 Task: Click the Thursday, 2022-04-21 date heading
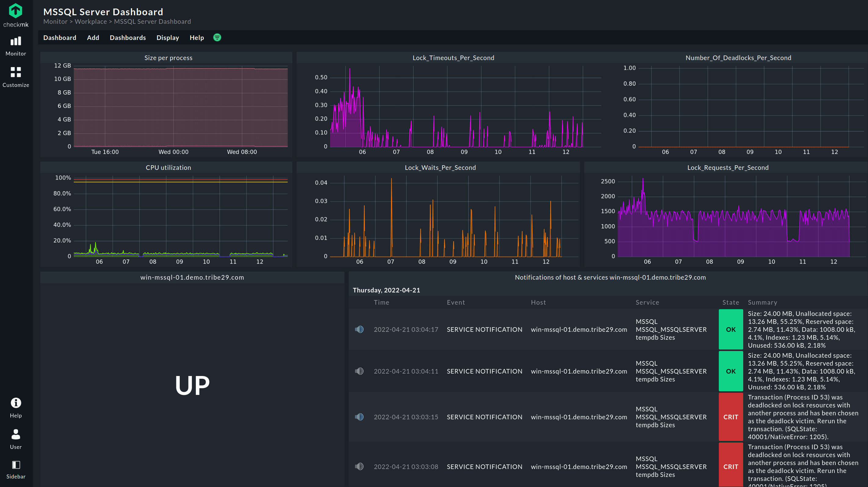386,290
